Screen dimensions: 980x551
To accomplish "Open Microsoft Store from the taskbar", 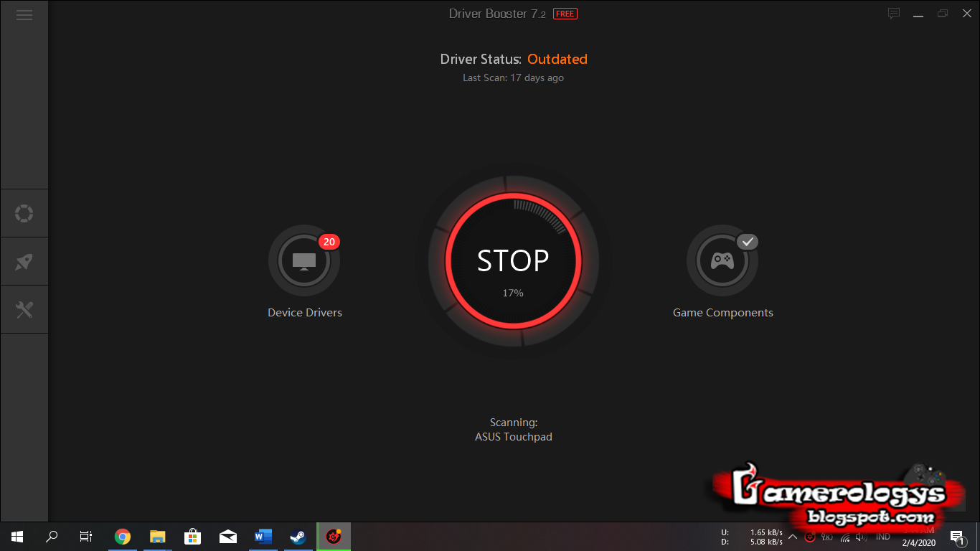I will click(192, 536).
